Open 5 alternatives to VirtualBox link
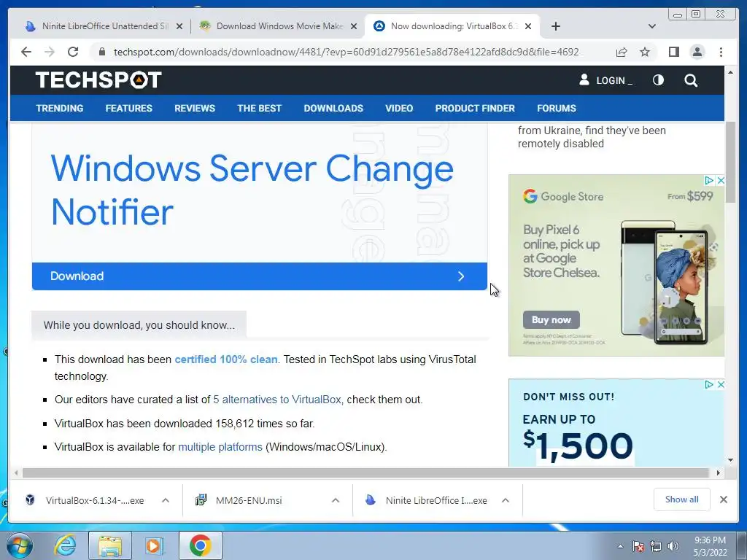747x560 pixels. 277,400
